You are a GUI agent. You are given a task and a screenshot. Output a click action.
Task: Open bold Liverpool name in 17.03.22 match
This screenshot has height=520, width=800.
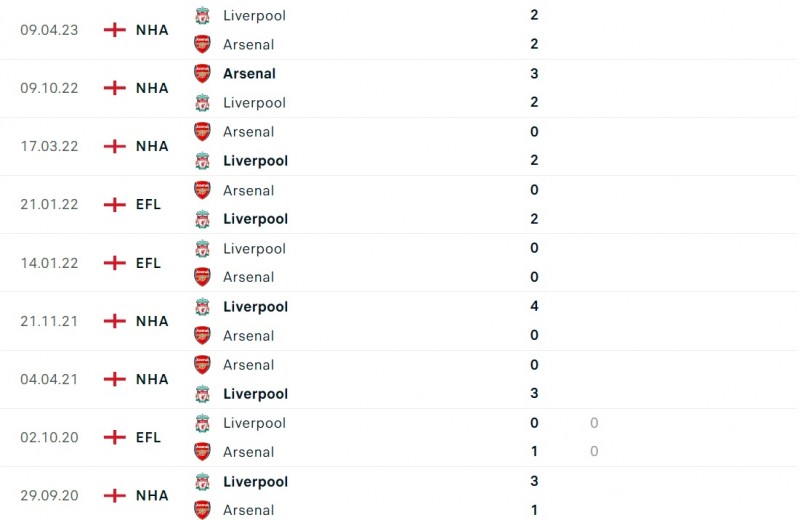pyautogui.click(x=255, y=161)
